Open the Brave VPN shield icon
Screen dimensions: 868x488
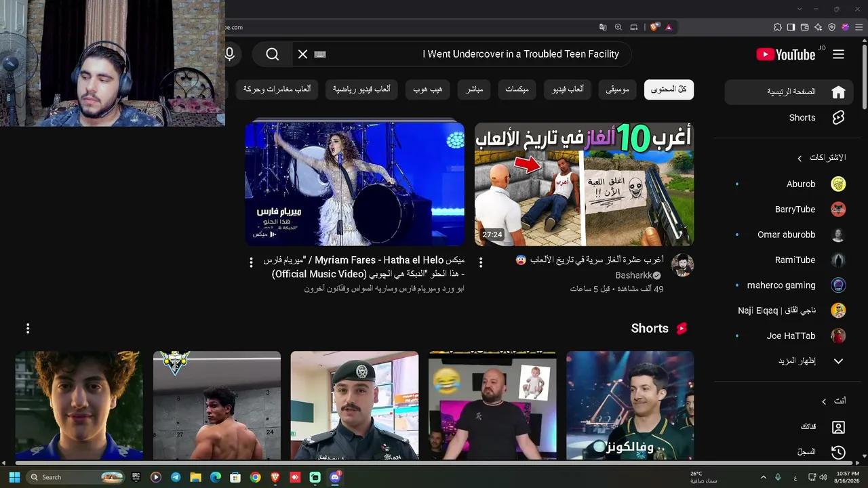(832, 27)
